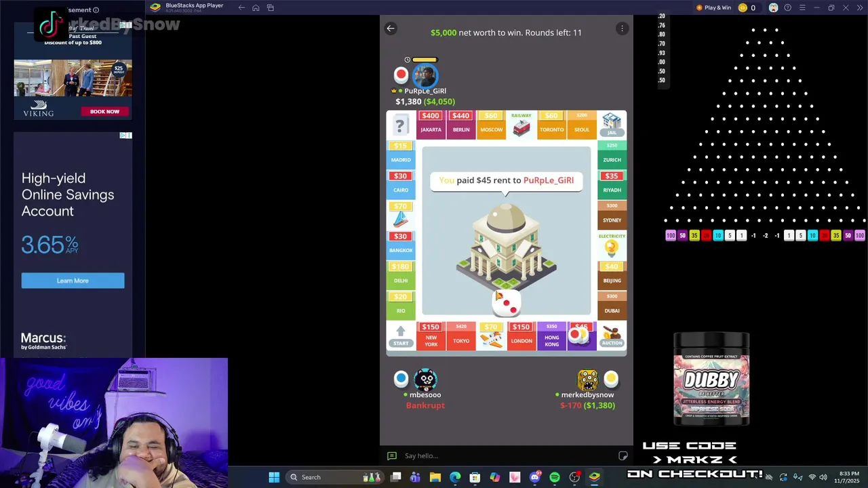Click the Jail corner tile

(x=612, y=125)
